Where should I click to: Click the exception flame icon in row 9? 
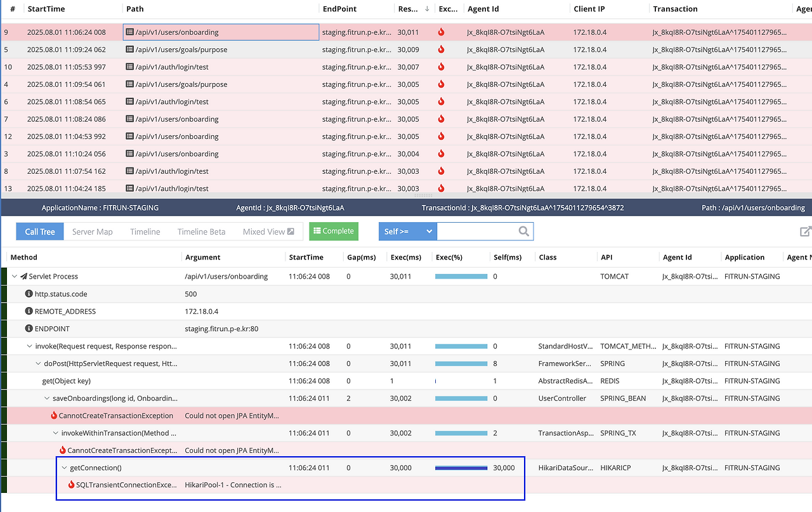(x=442, y=32)
